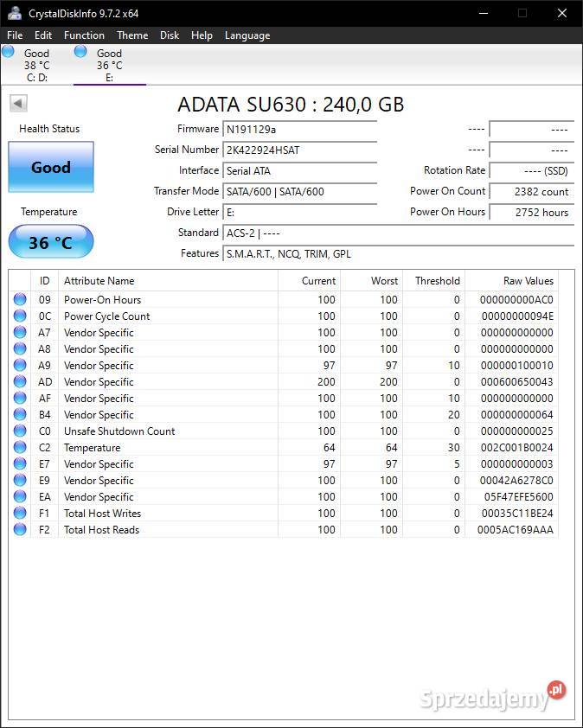Click the raw value 00035C11BE24
Screen dimensions: 583x728
(x=517, y=513)
